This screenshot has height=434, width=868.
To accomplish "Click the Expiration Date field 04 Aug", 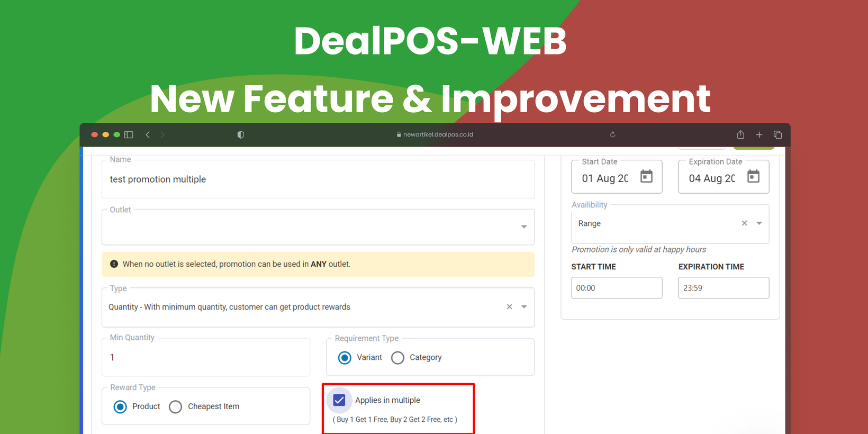I will pos(724,177).
